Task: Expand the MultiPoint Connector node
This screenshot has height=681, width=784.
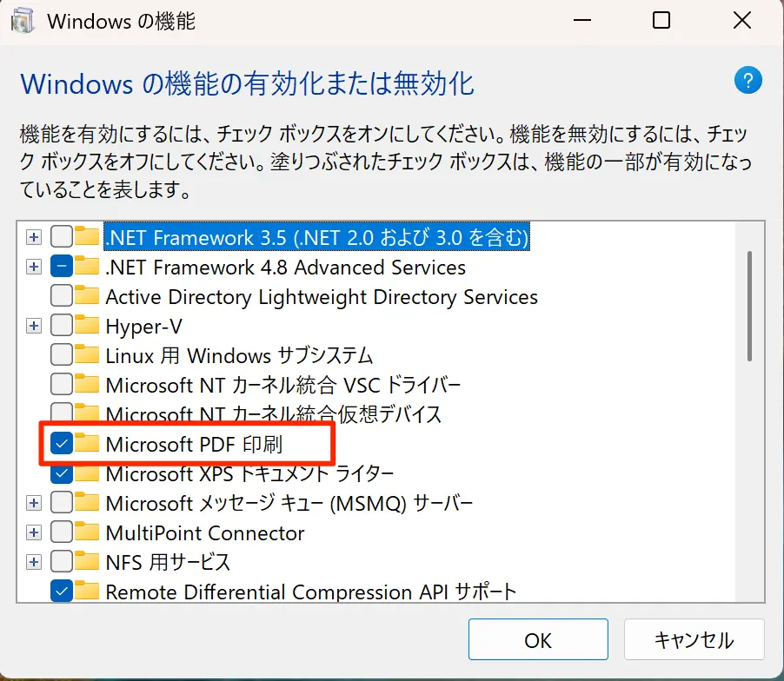Action: [34, 532]
